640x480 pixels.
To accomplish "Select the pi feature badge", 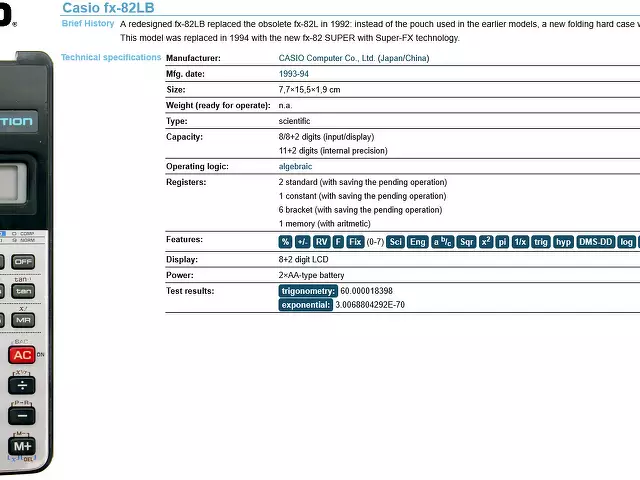I will pos(503,242).
